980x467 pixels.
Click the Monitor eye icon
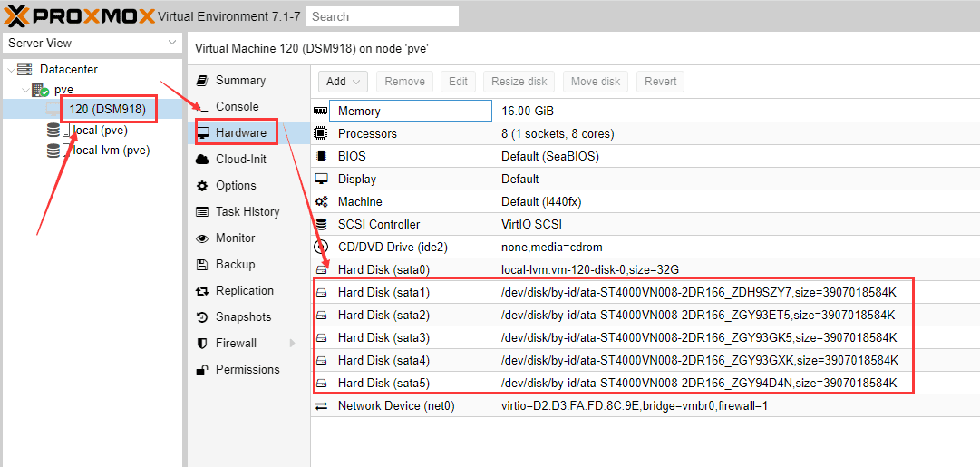click(202, 238)
